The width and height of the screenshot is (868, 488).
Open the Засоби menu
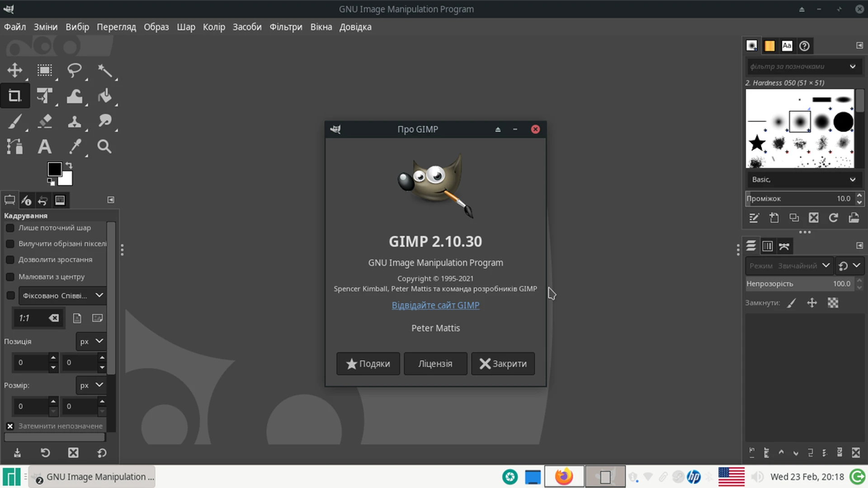click(247, 27)
